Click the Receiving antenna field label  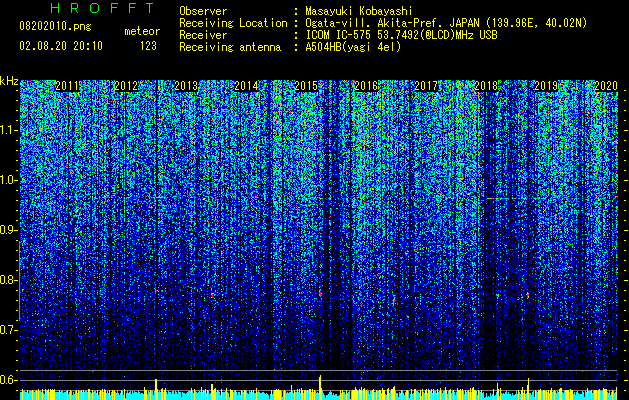230,47
